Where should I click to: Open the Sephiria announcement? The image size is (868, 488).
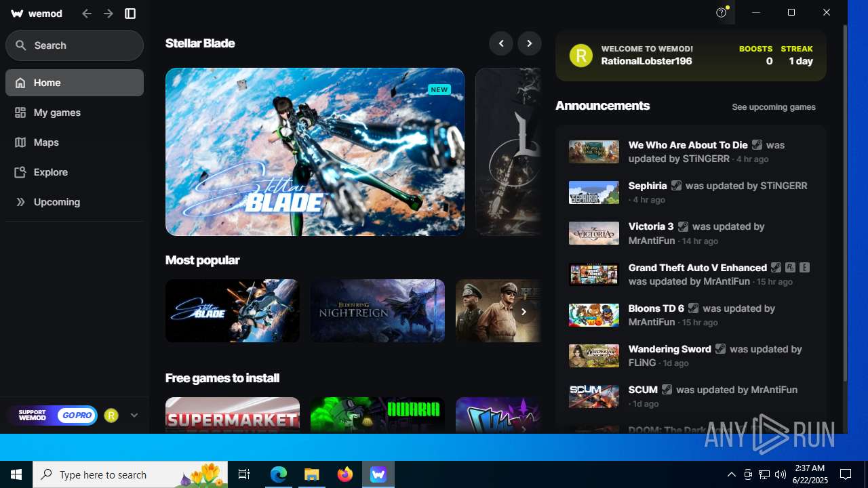(x=691, y=192)
